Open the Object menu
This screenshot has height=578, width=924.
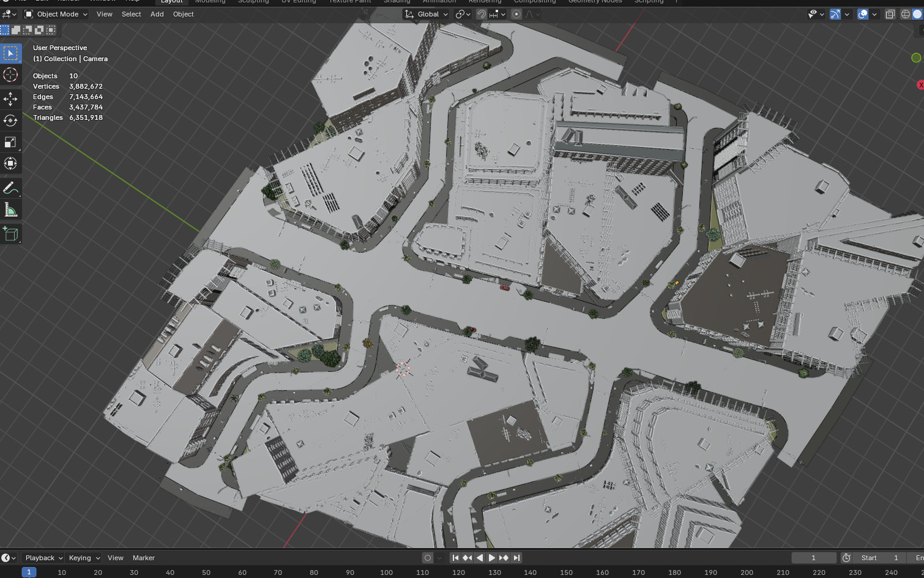click(183, 14)
